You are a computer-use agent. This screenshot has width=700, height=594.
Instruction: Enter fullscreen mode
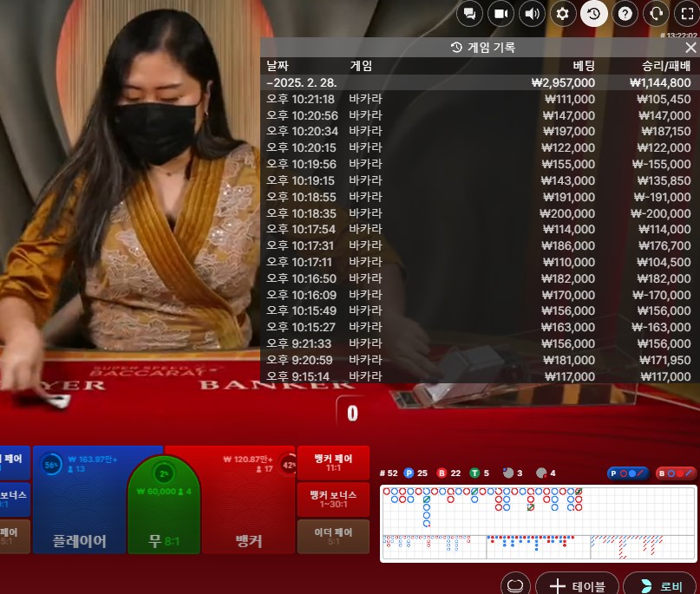(x=686, y=13)
